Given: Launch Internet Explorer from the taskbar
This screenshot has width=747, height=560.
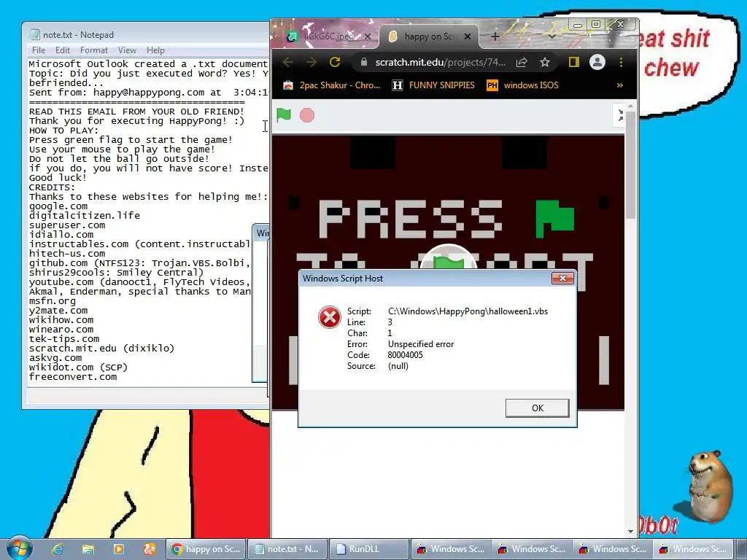Looking at the screenshot, I should (x=57, y=549).
